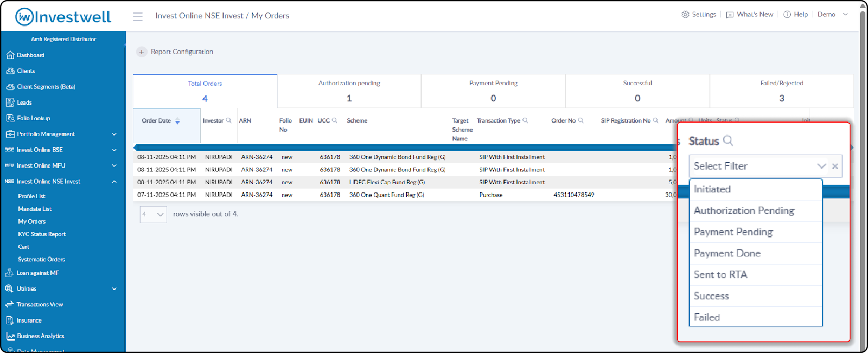
Task: Click SIP Registration No search icon
Action: (655, 120)
